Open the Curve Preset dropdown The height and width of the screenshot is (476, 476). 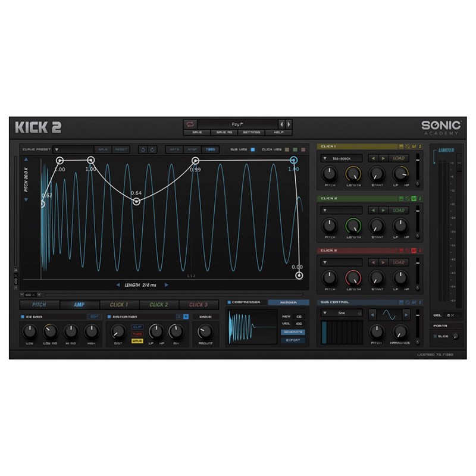coord(57,149)
